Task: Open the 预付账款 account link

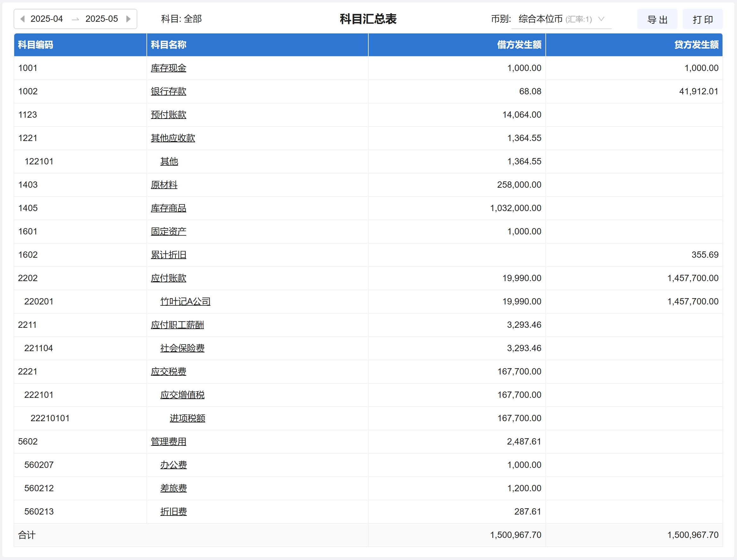Action: coord(169,115)
